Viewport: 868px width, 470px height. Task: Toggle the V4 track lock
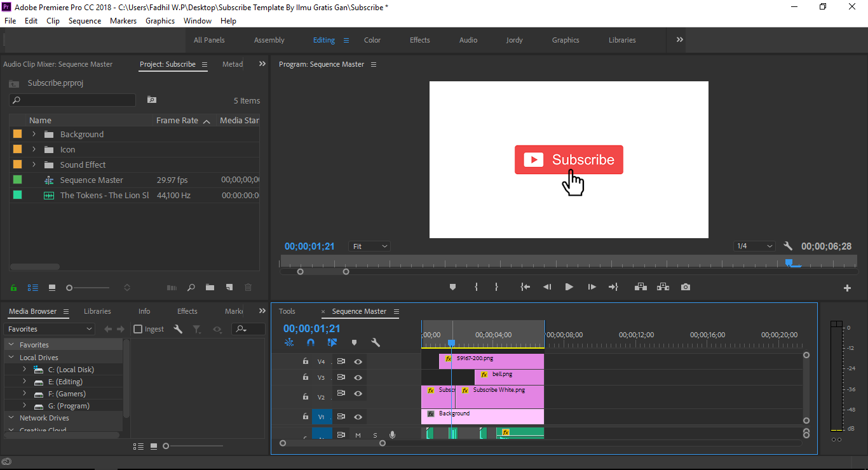coord(306,361)
